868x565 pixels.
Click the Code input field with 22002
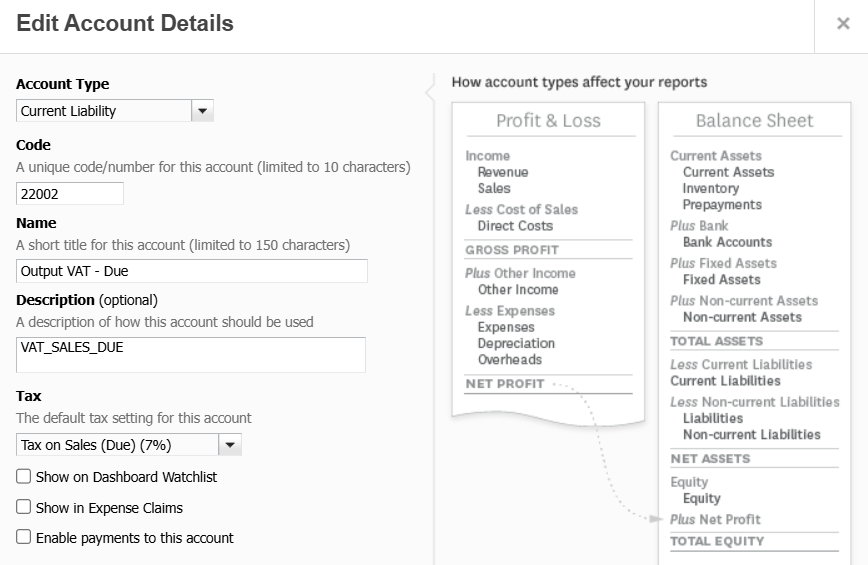coord(70,194)
